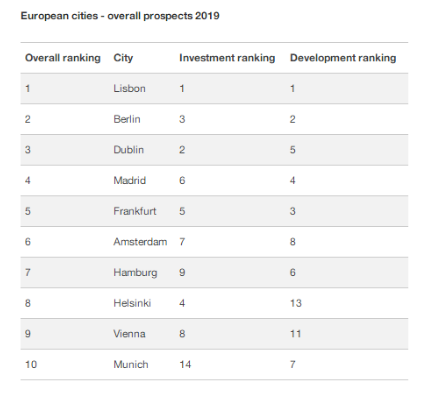Select the Vienna city cell
The height and width of the screenshot is (397, 434).
(129, 334)
